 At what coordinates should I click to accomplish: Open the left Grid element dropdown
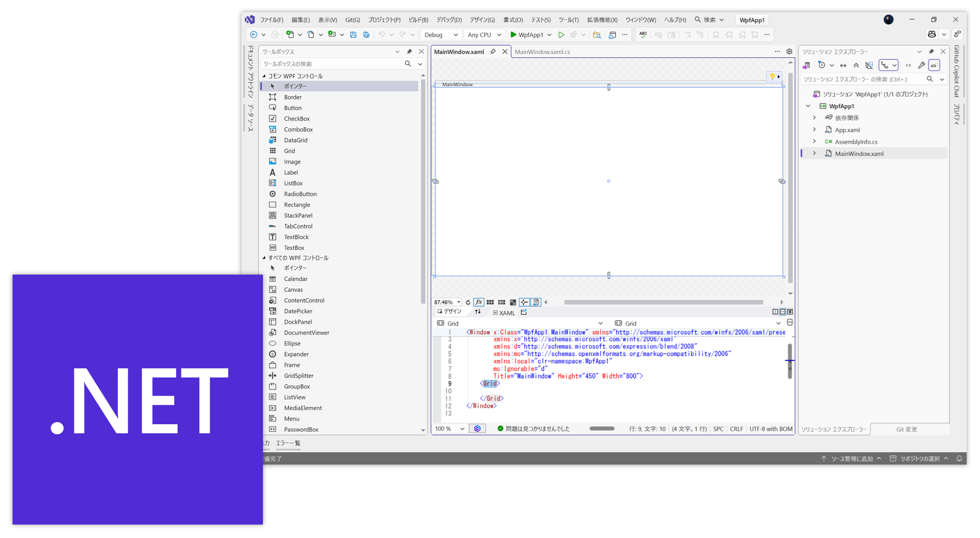pos(520,323)
